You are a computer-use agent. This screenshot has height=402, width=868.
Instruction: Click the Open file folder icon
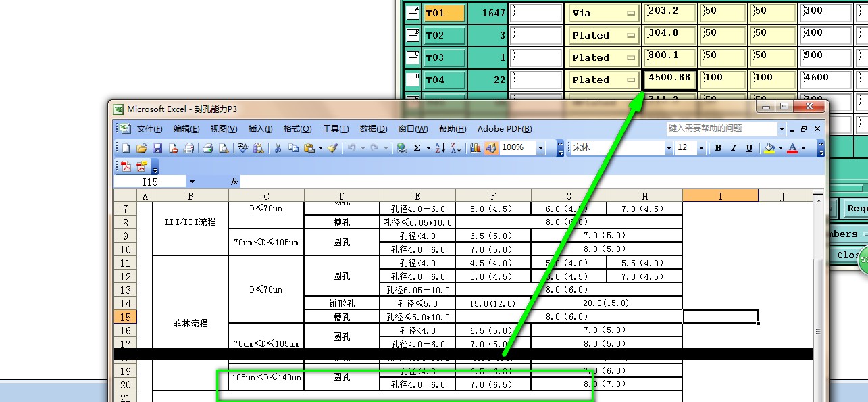142,148
